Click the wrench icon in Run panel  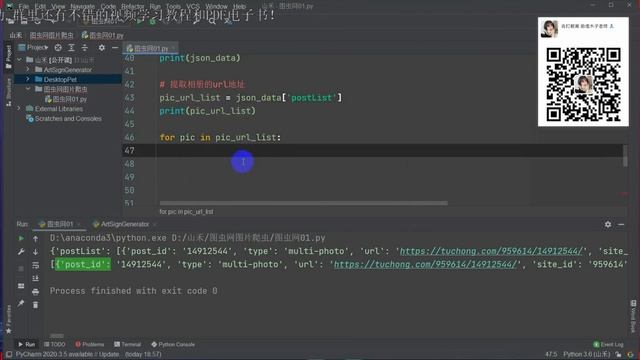[21, 252]
